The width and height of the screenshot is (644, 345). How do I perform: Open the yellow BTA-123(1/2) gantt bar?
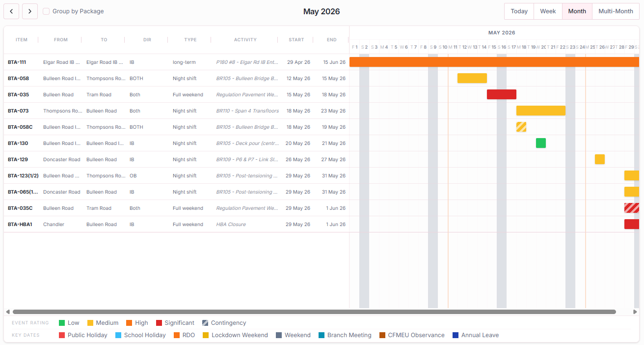632,175
